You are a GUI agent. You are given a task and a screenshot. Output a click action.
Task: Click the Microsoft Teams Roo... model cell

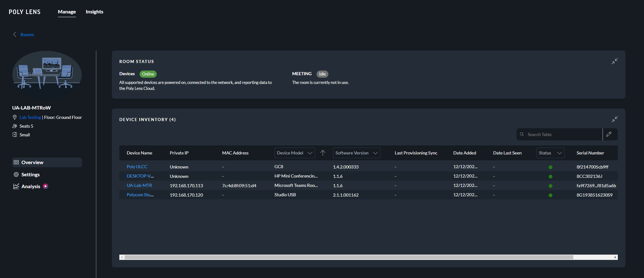tap(296, 185)
